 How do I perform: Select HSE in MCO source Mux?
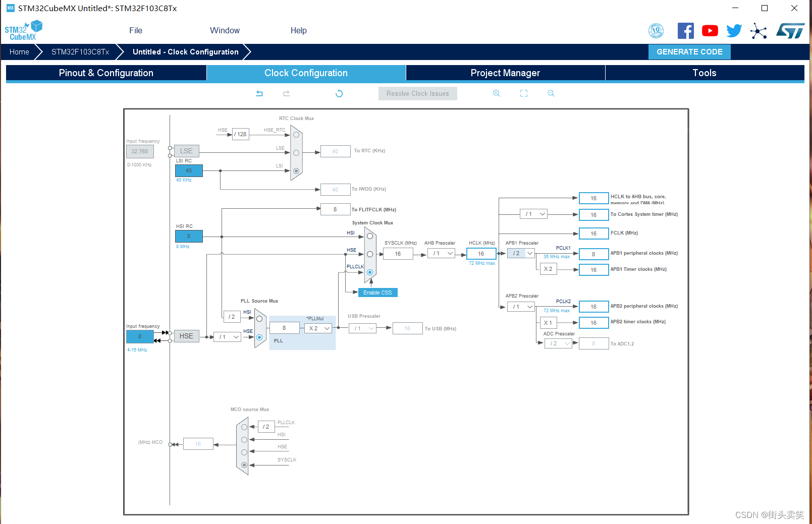(x=244, y=452)
